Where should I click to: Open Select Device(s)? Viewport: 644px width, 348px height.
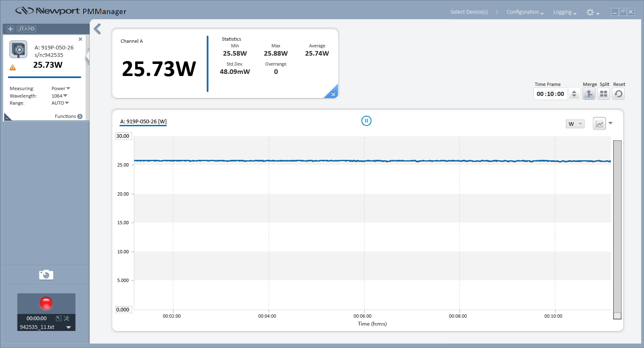tap(469, 12)
